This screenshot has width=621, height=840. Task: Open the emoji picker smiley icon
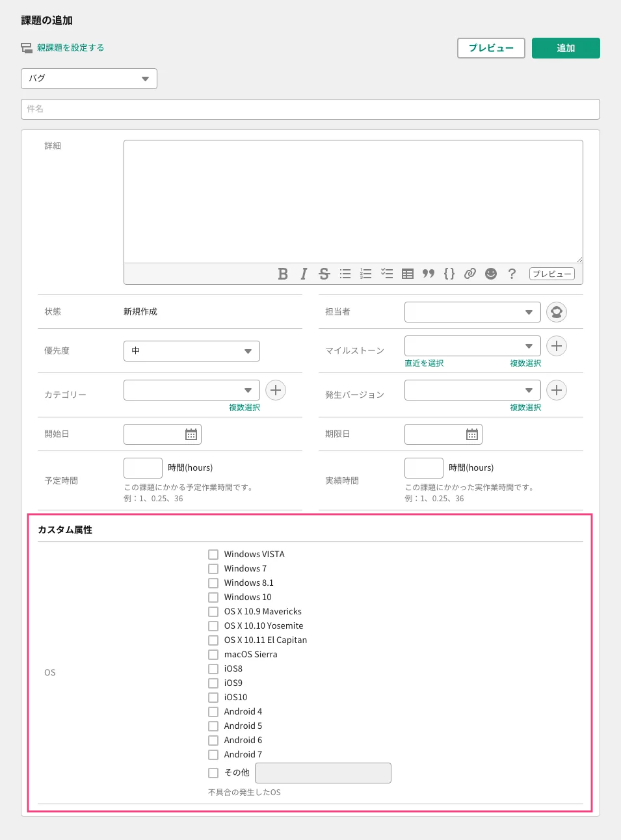click(491, 274)
